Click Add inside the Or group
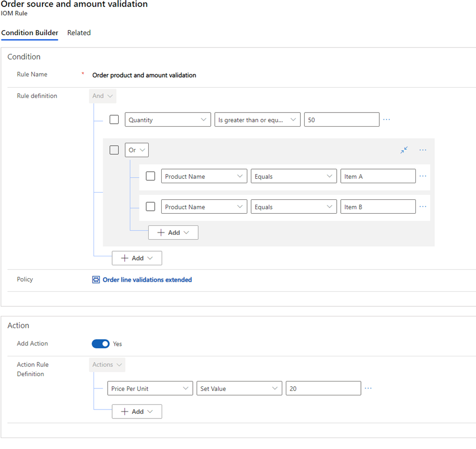 coord(173,233)
